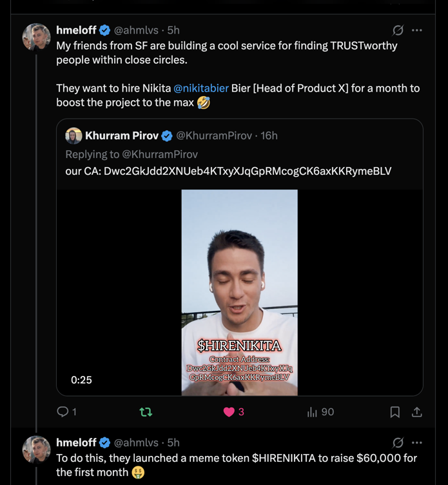Image resolution: width=448 pixels, height=485 pixels.
Task: Open hmeloff's avatar on second tweet
Action: tap(37, 449)
